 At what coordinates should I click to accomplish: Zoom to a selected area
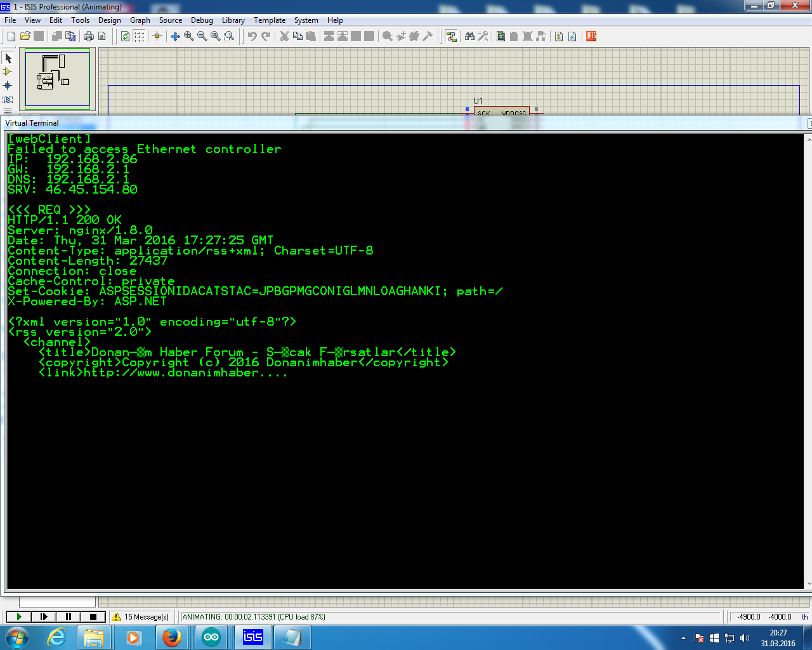coord(229,37)
